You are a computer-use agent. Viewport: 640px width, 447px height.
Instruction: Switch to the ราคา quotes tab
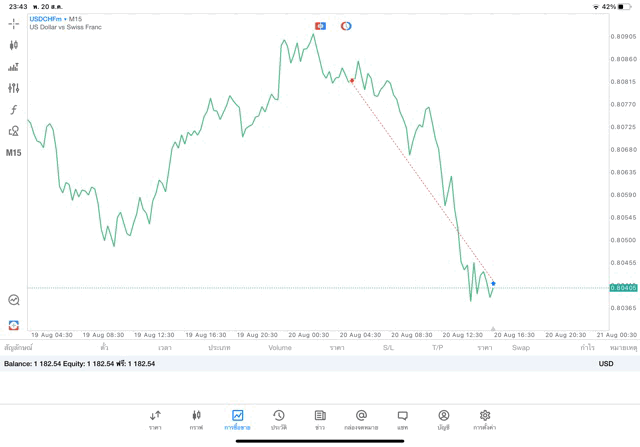[155, 419]
